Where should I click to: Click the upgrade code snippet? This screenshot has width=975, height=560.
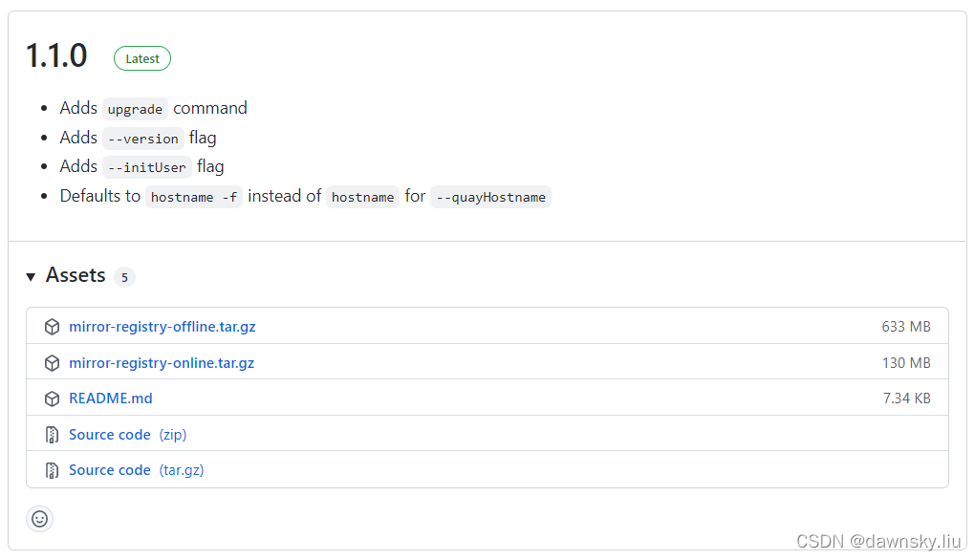135,109
